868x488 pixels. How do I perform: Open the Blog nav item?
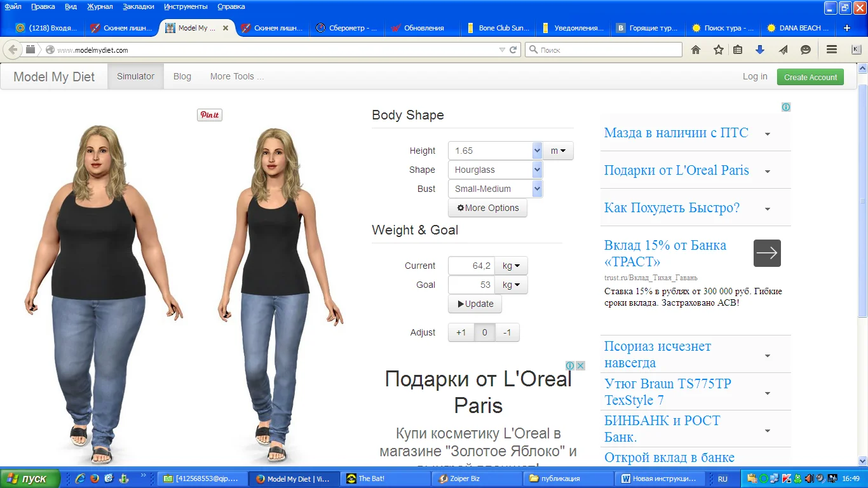[182, 76]
